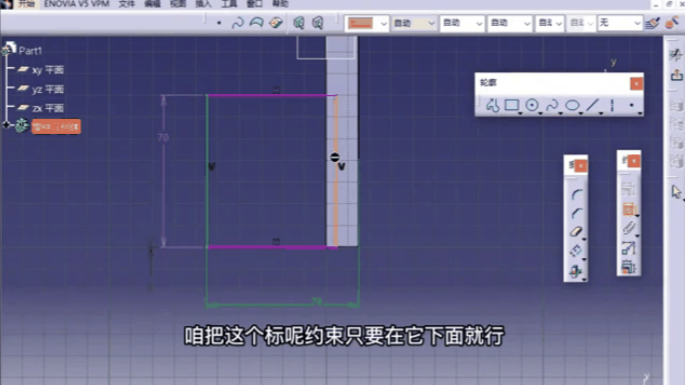Close the operation toolbar

pyautogui.click(x=581, y=166)
